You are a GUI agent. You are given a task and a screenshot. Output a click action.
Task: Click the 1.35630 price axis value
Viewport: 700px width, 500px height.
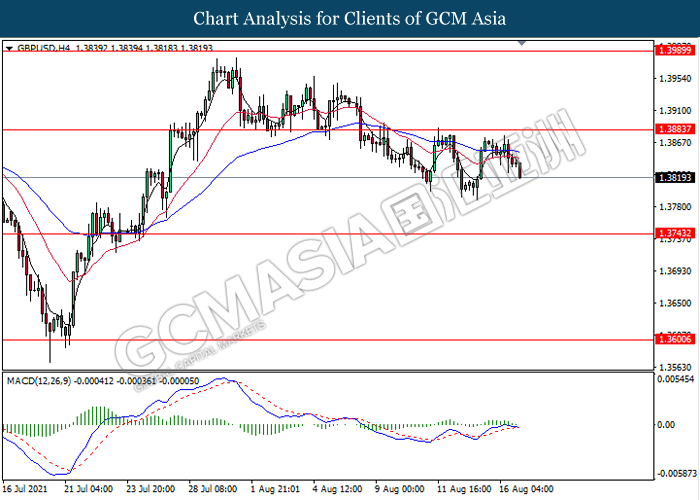[x=675, y=367]
